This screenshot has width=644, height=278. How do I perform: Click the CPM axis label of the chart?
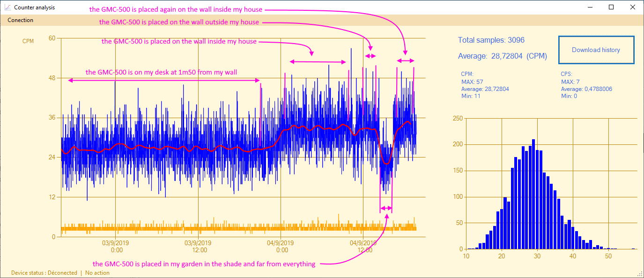pos(28,41)
